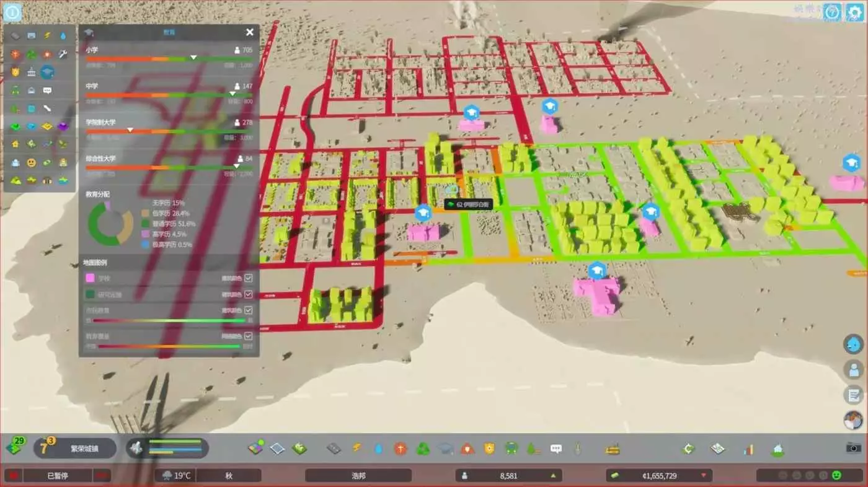Viewport: 868px width, 487px height.
Task: Select the roads tool in bottom toolbar
Action: pyautogui.click(x=334, y=448)
